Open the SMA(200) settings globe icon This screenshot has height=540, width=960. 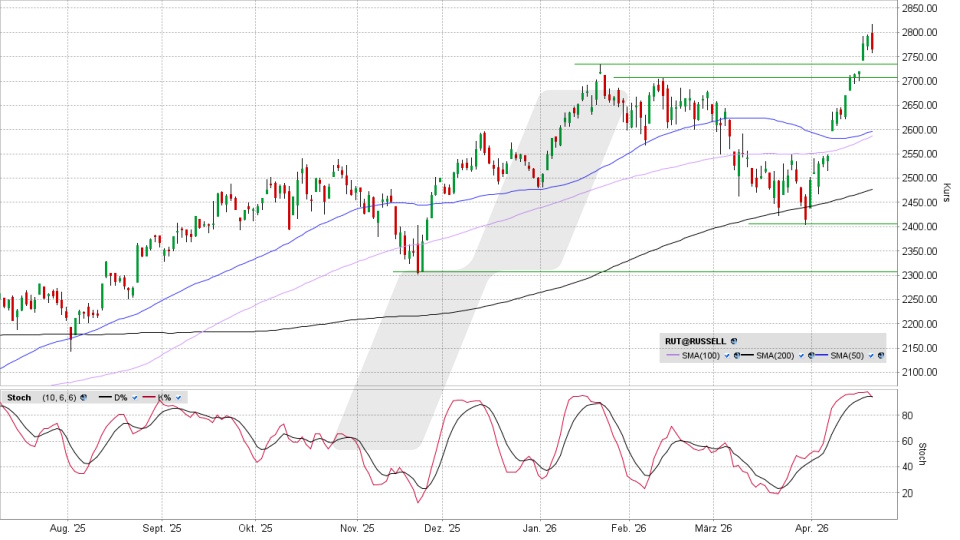click(808, 356)
